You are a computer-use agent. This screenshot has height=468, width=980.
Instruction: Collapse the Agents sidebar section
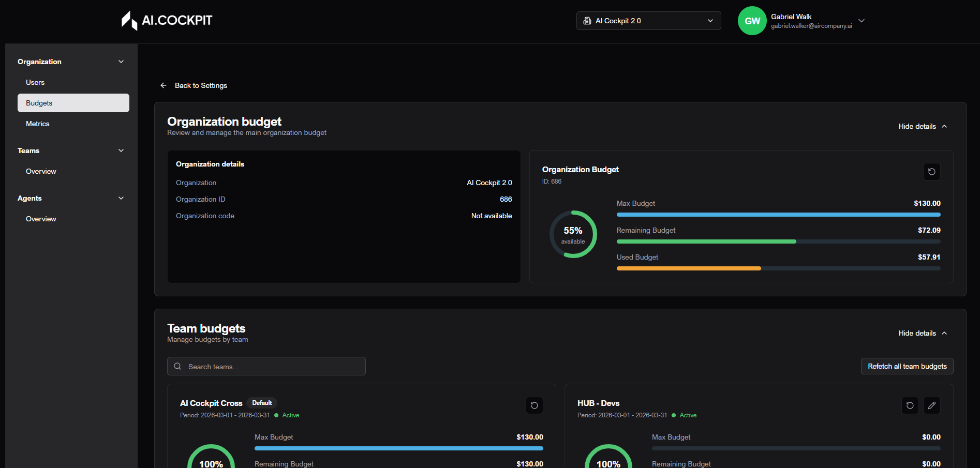pyautogui.click(x=121, y=198)
